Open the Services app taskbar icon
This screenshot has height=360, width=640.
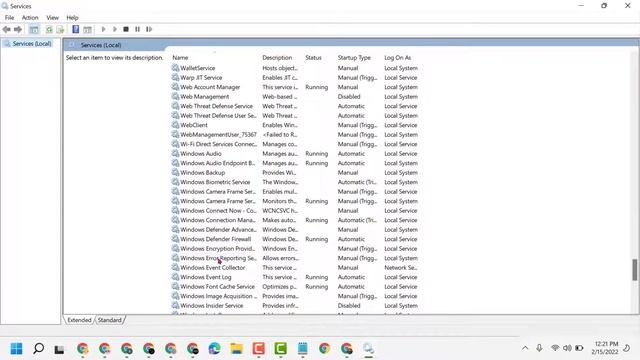(x=368, y=349)
